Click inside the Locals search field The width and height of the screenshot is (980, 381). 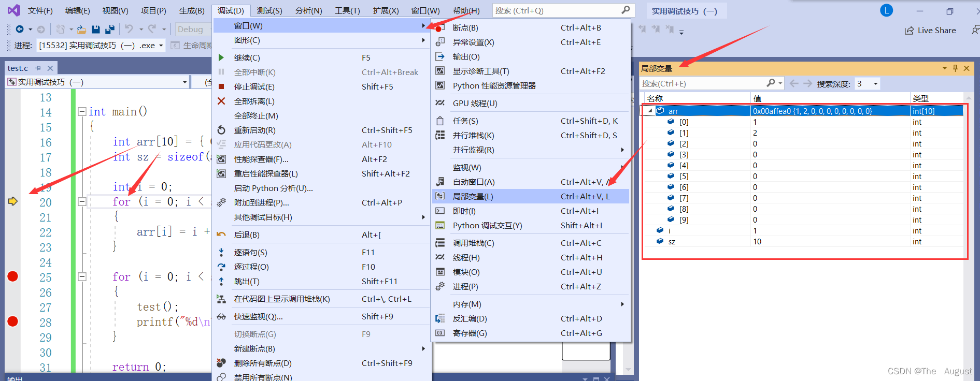pos(702,84)
